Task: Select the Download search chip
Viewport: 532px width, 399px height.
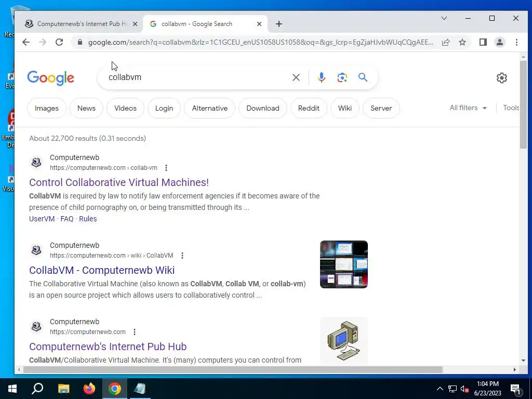Action: 262,108
